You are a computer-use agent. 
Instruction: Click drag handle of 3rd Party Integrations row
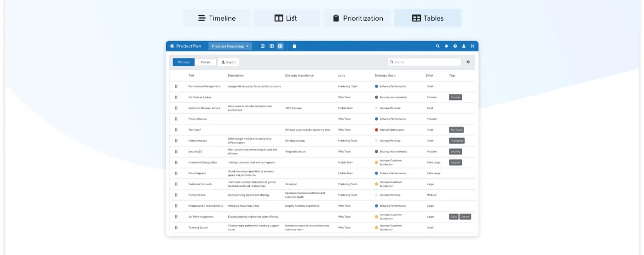point(176,216)
